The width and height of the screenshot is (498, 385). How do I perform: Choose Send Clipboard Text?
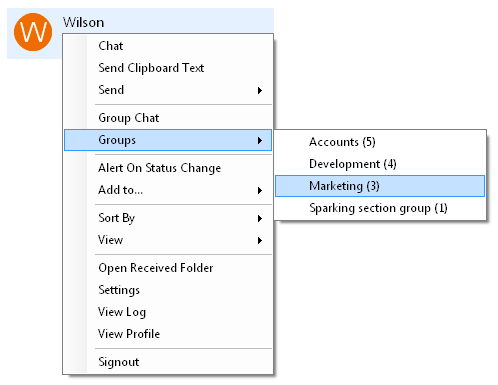tap(168, 68)
